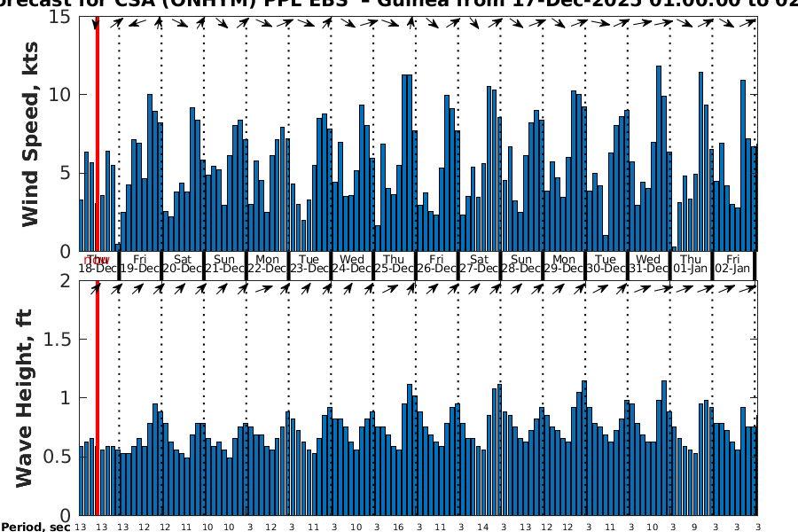Viewport: 798px width, 532px height.
Task: Click the tallest wind speed bar on 31-Dec
Action: click(659, 158)
